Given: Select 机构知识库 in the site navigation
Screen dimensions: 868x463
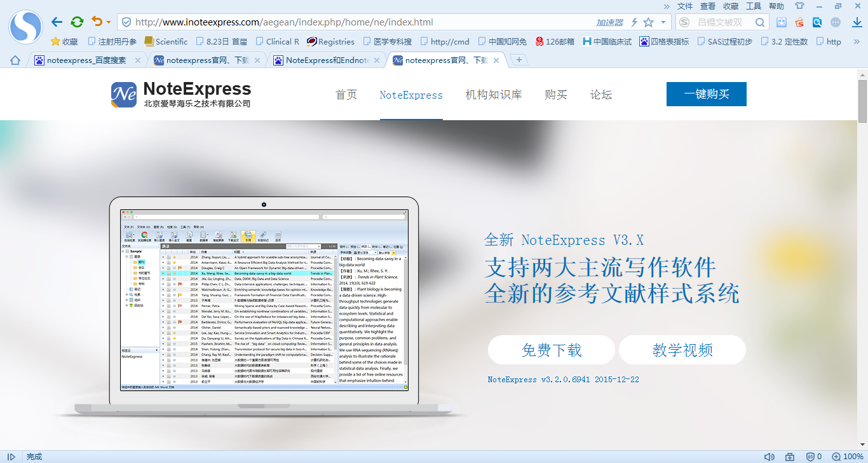Looking at the screenshot, I should coord(493,94).
